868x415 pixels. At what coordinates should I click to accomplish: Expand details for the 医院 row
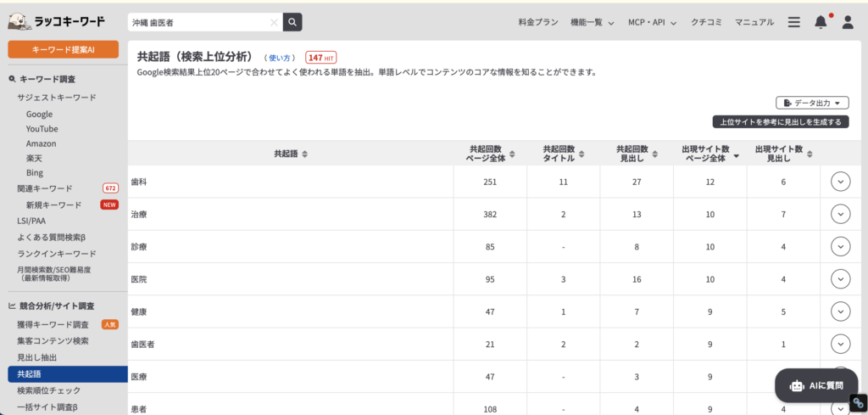pyautogui.click(x=840, y=279)
